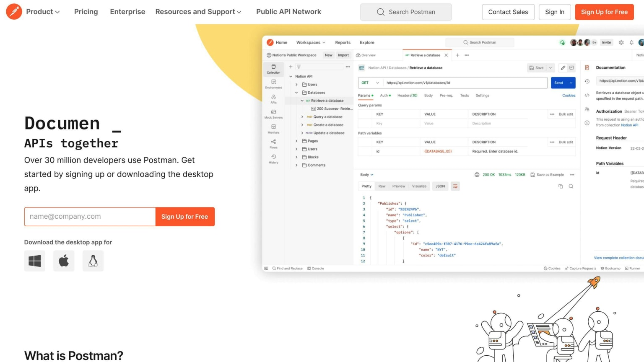Open the GET method dropdown
The width and height of the screenshot is (644, 362).
click(370, 83)
